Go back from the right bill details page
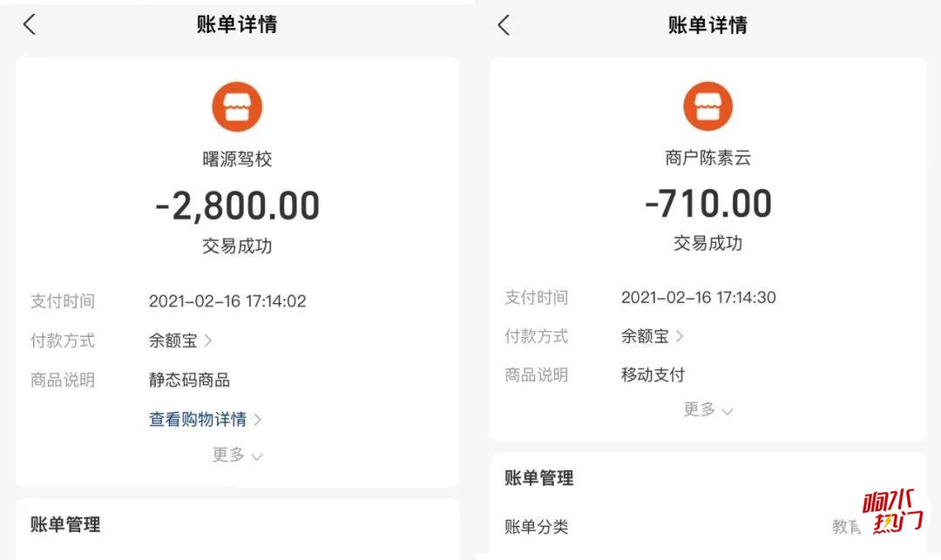This screenshot has width=941, height=560. (x=504, y=25)
